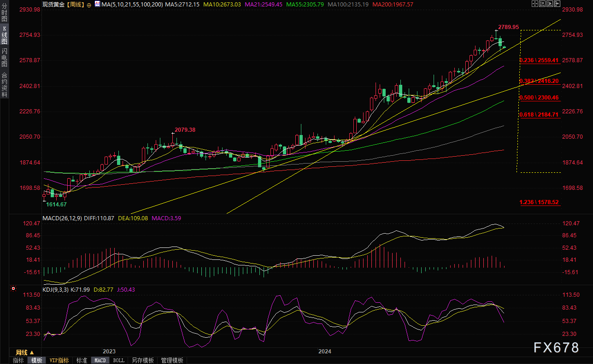This screenshot has height=364, width=593.
Task: Open the 闪电图 sidebar tab
Action: 4,58
